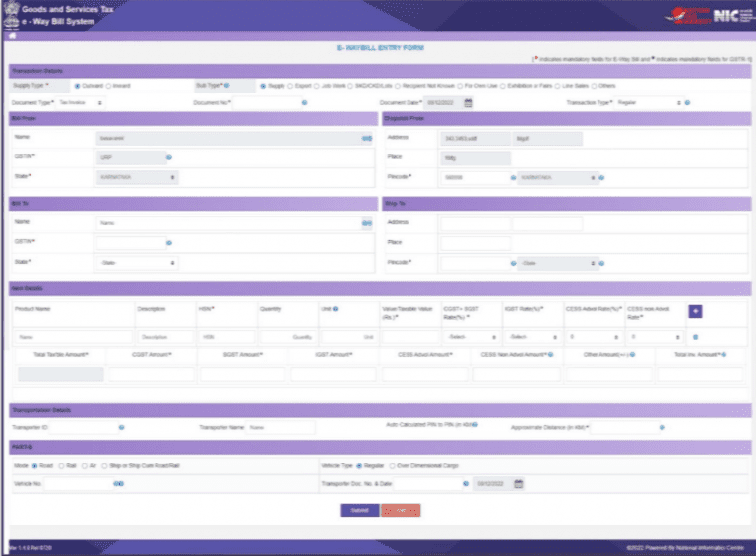
Task: Open calendar next to Transporter Doc date
Action: point(519,483)
